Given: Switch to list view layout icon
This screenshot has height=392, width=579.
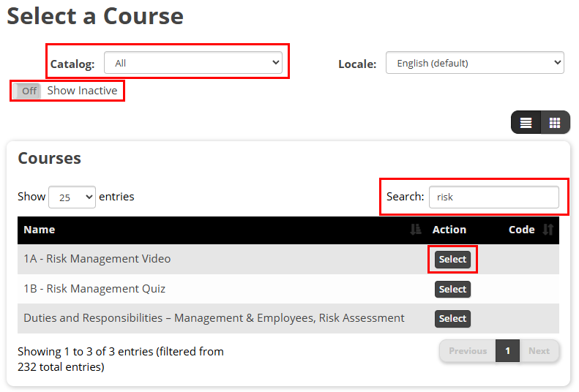Looking at the screenshot, I should pos(526,122).
